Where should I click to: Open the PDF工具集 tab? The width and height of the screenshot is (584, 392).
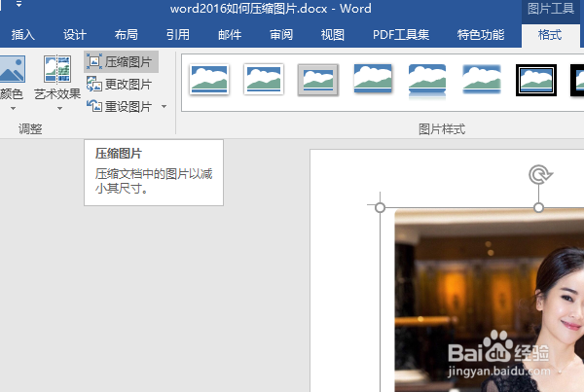(401, 35)
